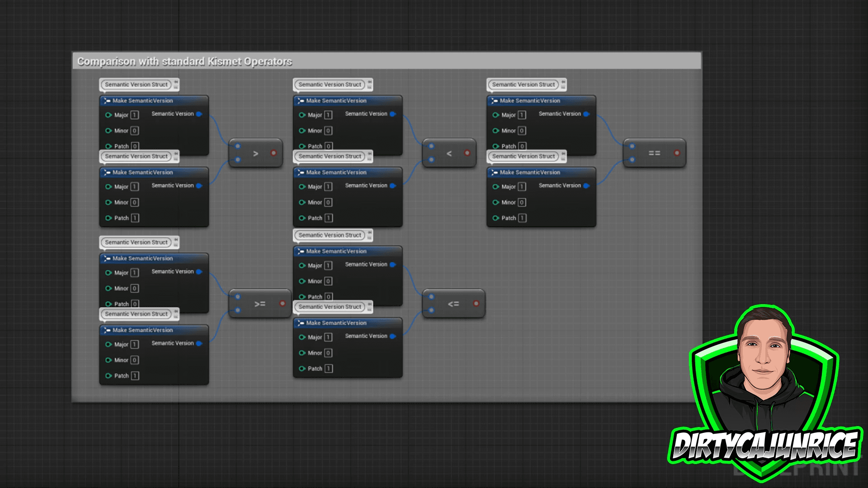Image resolution: width=868 pixels, height=488 pixels.
Task: Click red output pin of >= node
Action: (283, 304)
